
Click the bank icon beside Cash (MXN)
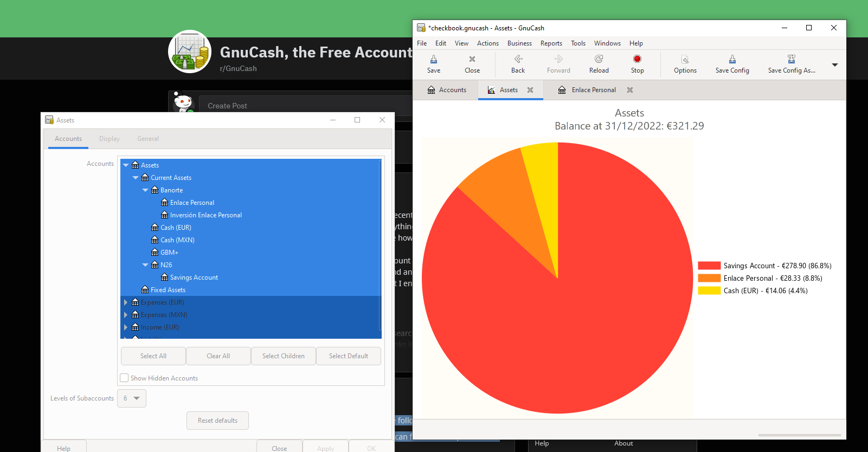pyautogui.click(x=155, y=240)
